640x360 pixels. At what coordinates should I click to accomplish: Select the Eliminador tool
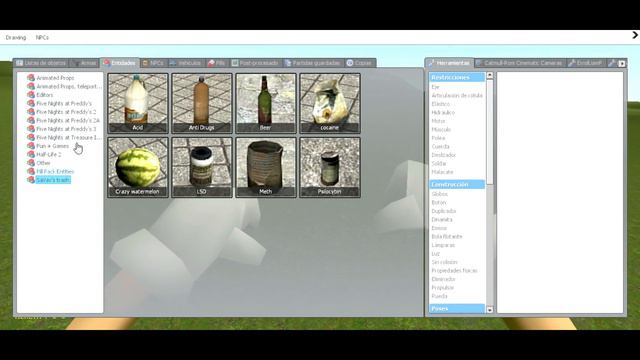point(443,279)
